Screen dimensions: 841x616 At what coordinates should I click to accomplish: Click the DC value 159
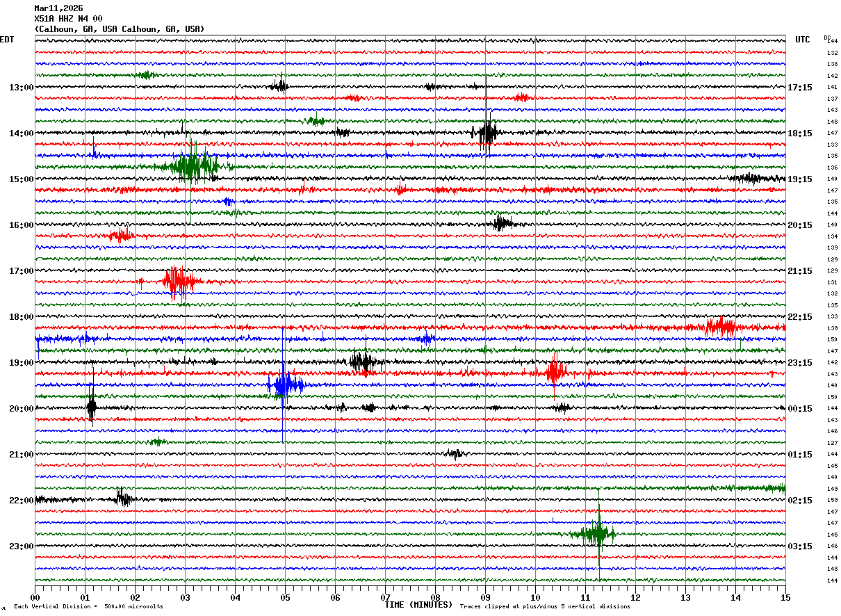point(832,500)
